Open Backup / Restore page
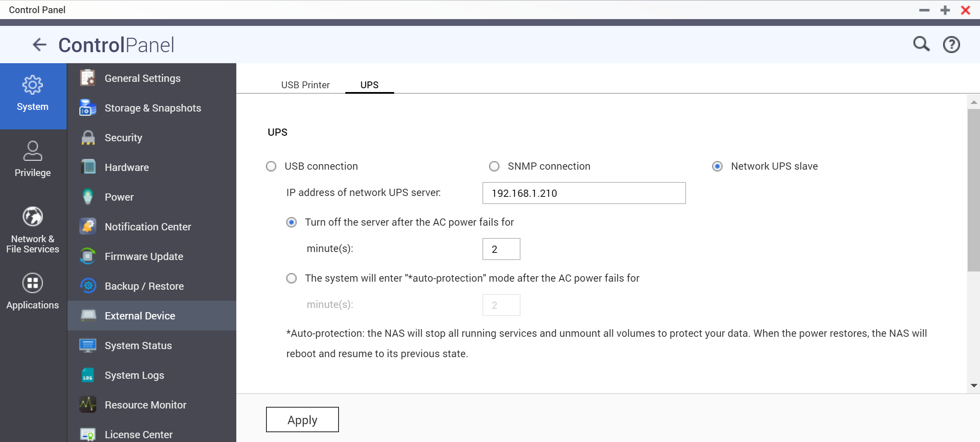The height and width of the screenshot is (442, 980). [x=152, y=286]
